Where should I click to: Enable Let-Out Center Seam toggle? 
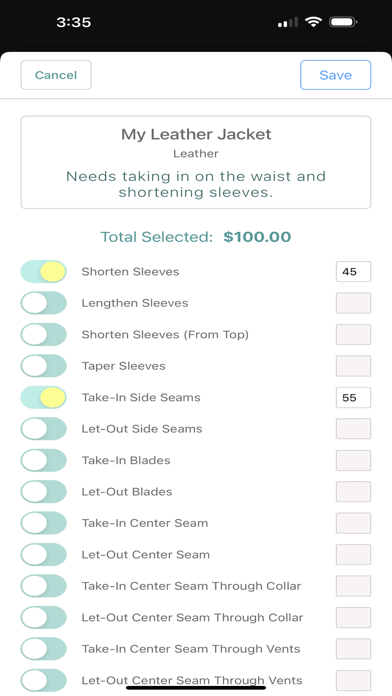44,554
